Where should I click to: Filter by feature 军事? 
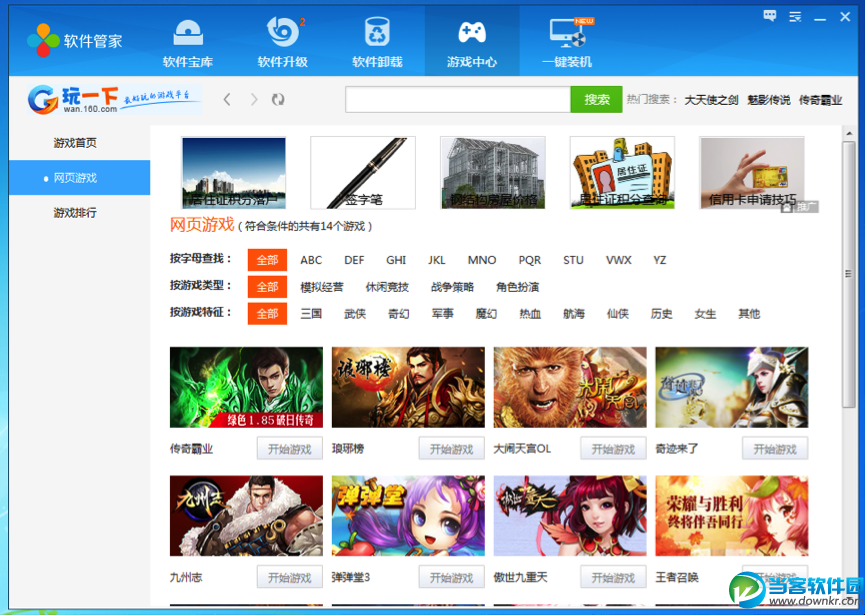[442, 314]
